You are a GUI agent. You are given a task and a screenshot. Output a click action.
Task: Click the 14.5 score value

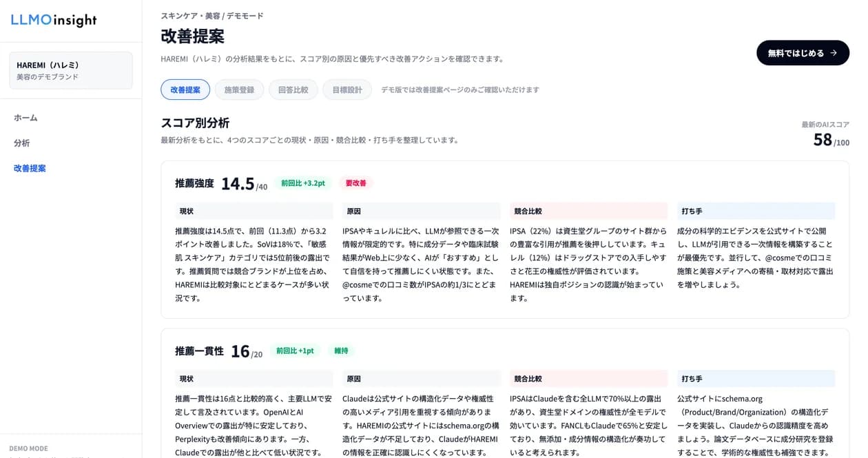[x=238, y=183]
